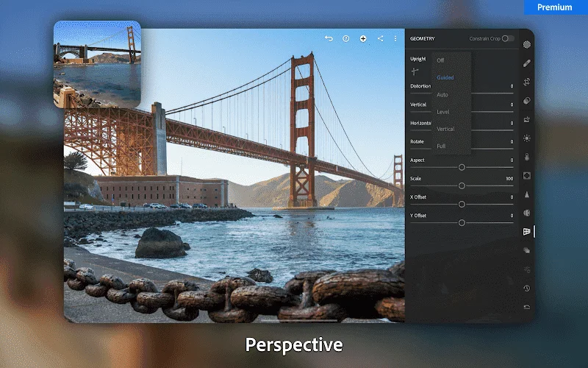
Task: Choose Vertical in the Upright menu list
Action: 445,129
